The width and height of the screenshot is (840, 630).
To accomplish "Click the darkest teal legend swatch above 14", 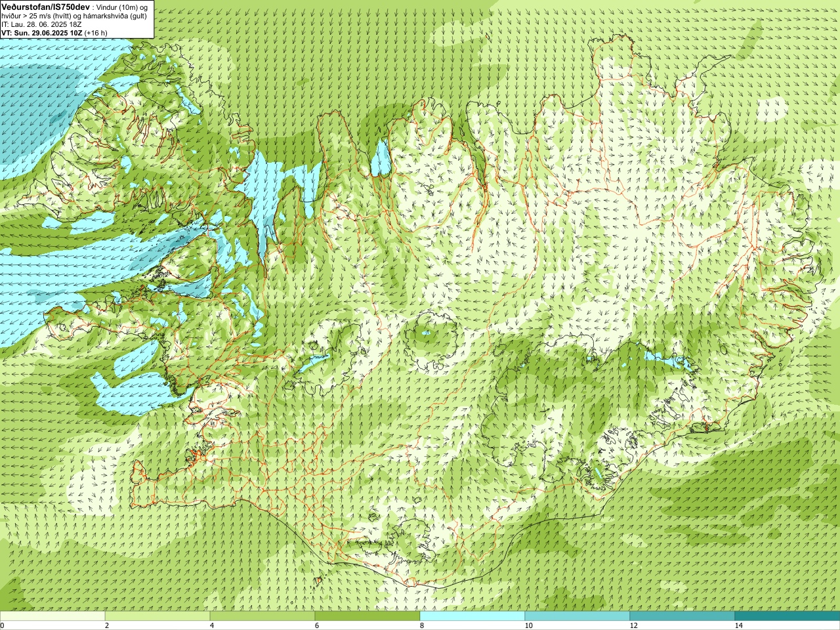I will pos(787,616).
